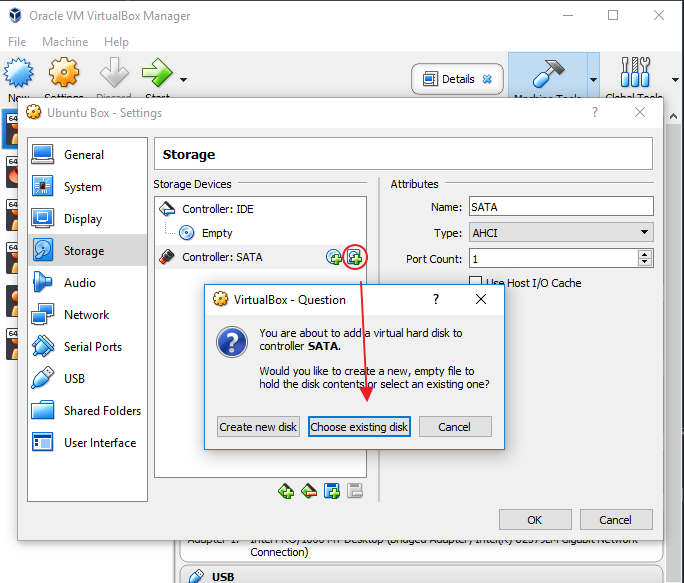The height and width of the screenshot is (583, 684).
Task: Maximize the VirtualBox Manager window
Action: 613,15
